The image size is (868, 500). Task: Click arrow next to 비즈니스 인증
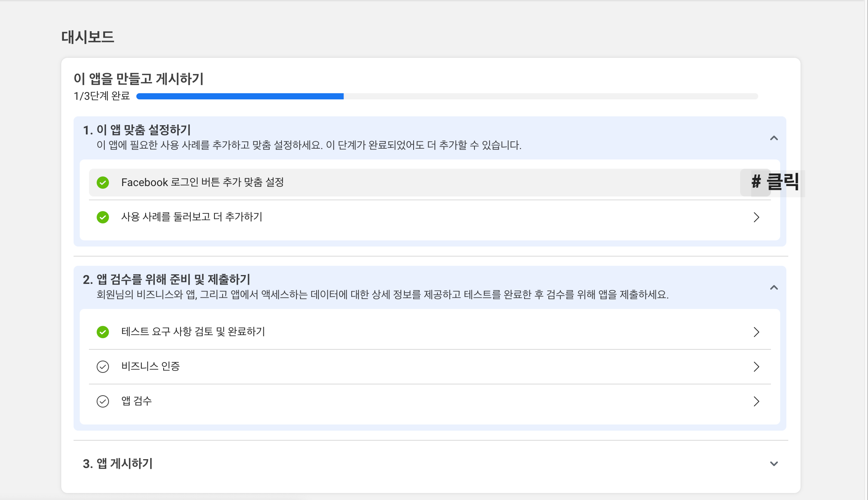pos(756,367)
